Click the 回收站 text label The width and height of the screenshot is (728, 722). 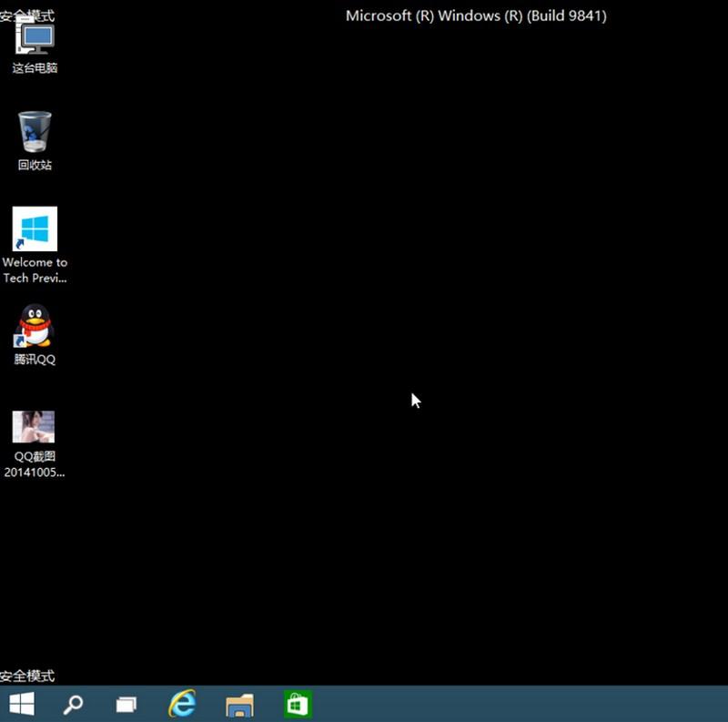click(35, 165)
